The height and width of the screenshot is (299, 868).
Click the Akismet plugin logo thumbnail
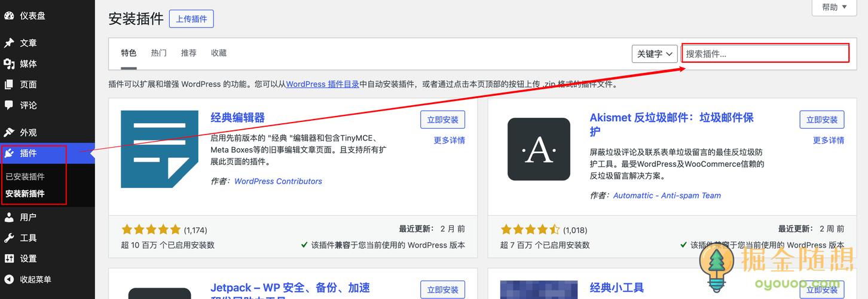pos(539,149)
